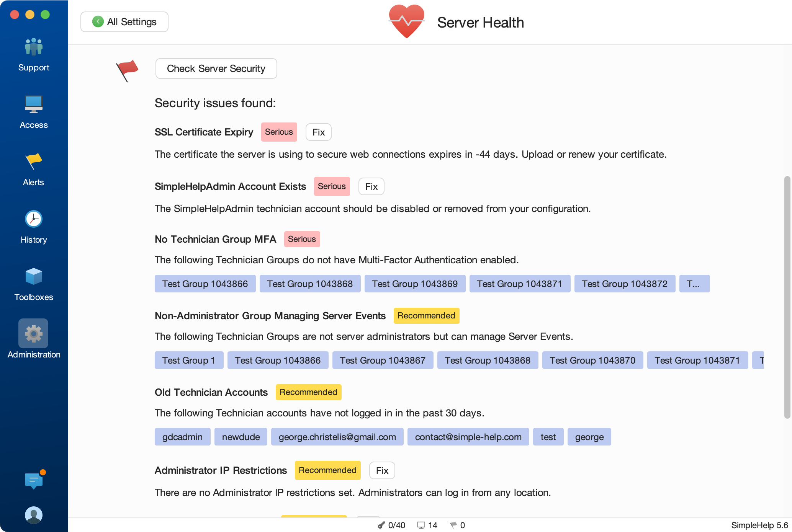Click the flag alerts 0 status indicator
Screen dimensions: 792x532
click(458, 525)
